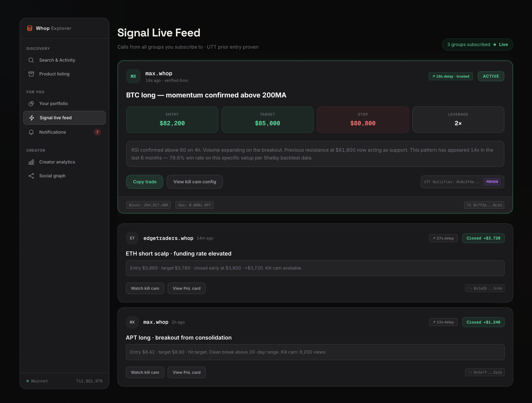Click the TARGET $85,000 box
532x403 pixels.
coord(267,120)
